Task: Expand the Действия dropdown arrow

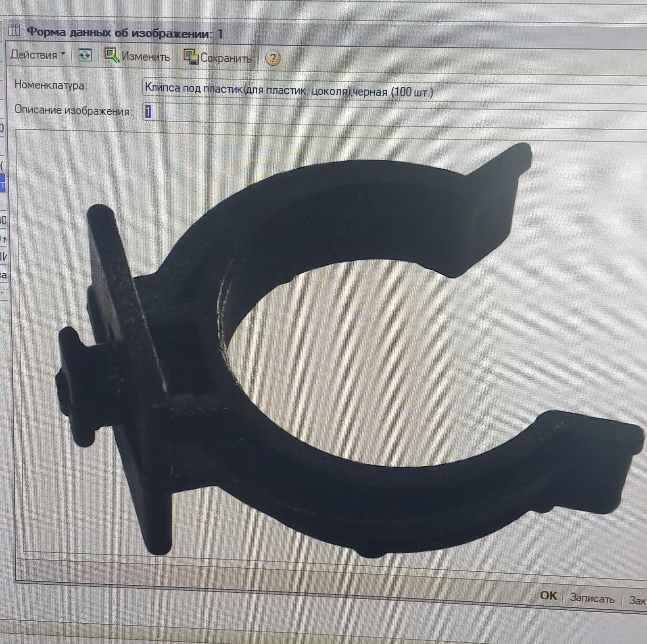Action: point(63,54)
